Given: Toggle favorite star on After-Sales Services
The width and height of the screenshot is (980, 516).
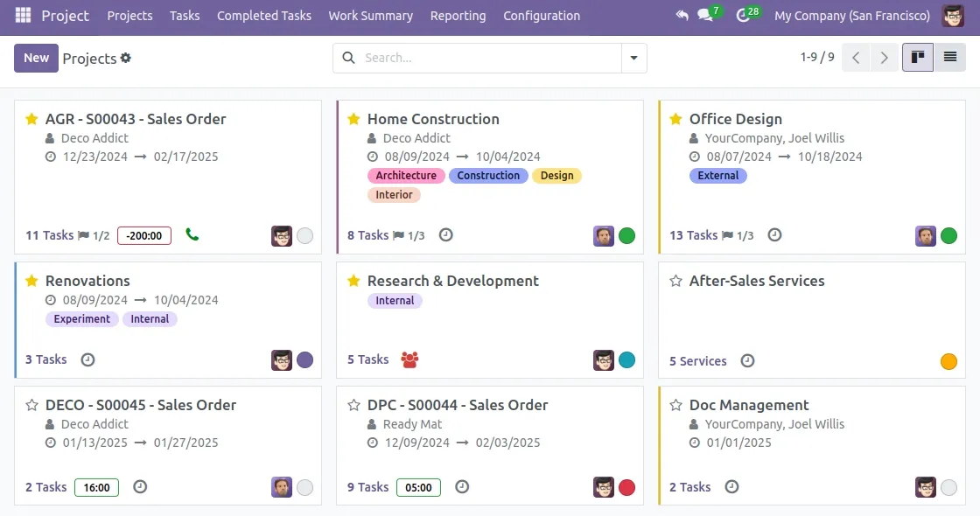Looking at the screenshot, I should 675,281.
